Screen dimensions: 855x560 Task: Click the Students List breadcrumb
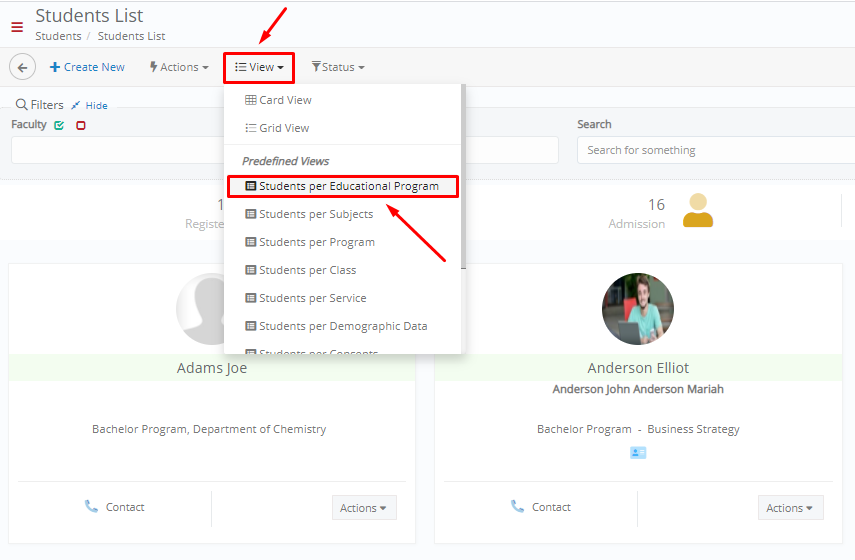(131, 36)
